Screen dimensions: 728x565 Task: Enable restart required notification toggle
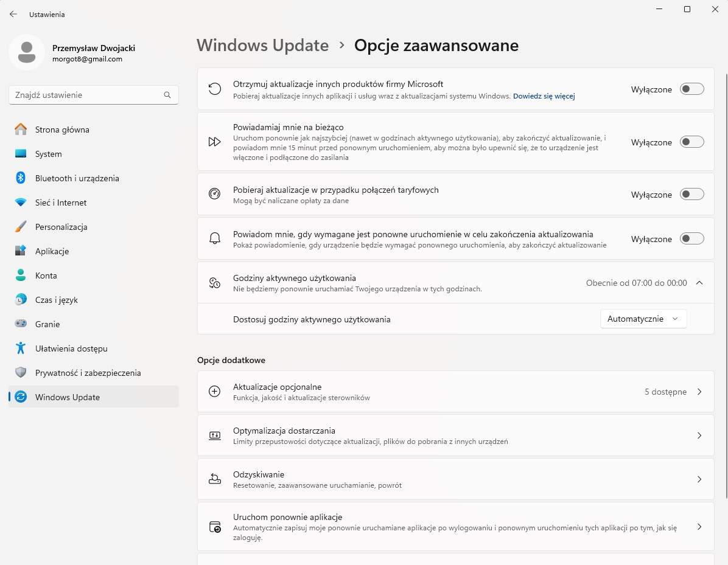point(691,239)
